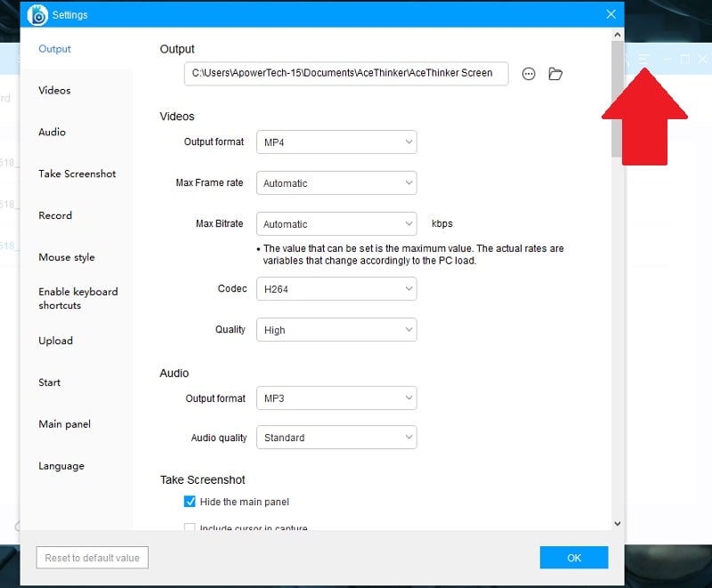Go to Enable keyboard shortcuts settings
712x588 pixels.
click(x=78, y=298)
